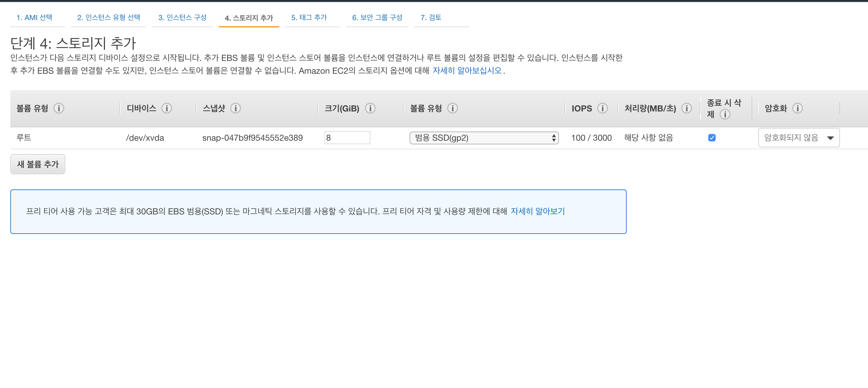This screenshot has width=868, height=388.
Task: Click the info icon beside IOPS
Action: [x=602, y=108]
